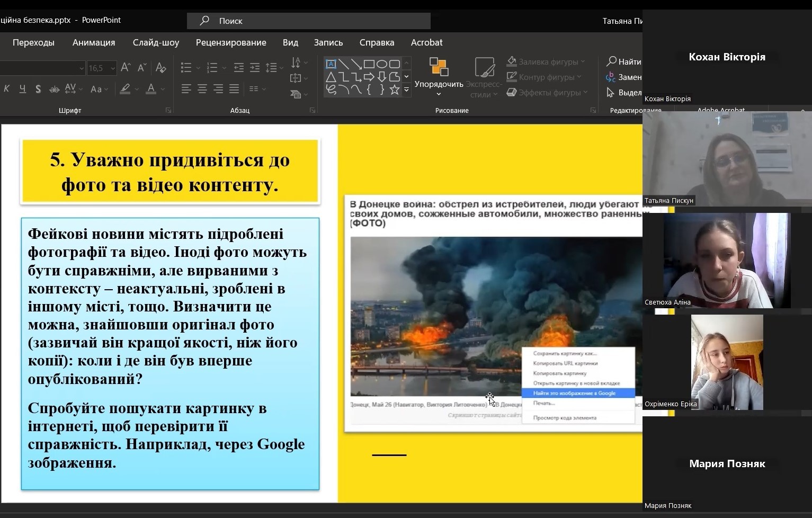Select the star shape in the gallery
812x518 pixels.
coord(395,90)
